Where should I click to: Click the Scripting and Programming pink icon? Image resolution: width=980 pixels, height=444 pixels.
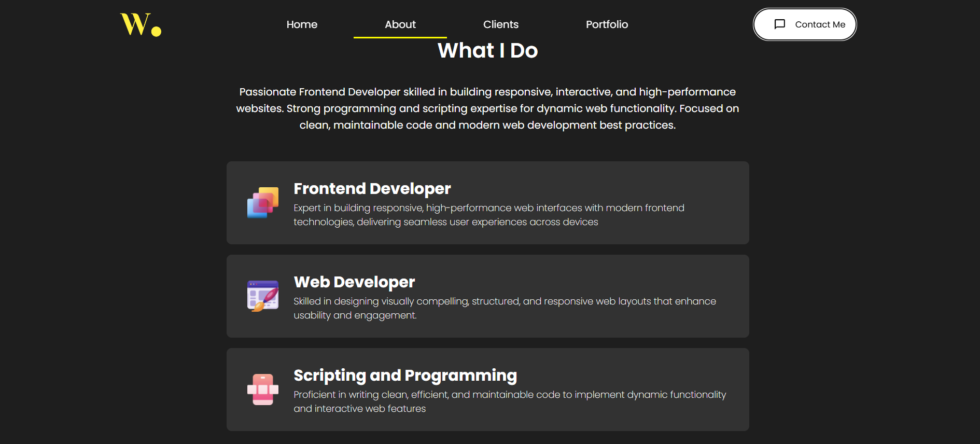[x=263, y=390]
